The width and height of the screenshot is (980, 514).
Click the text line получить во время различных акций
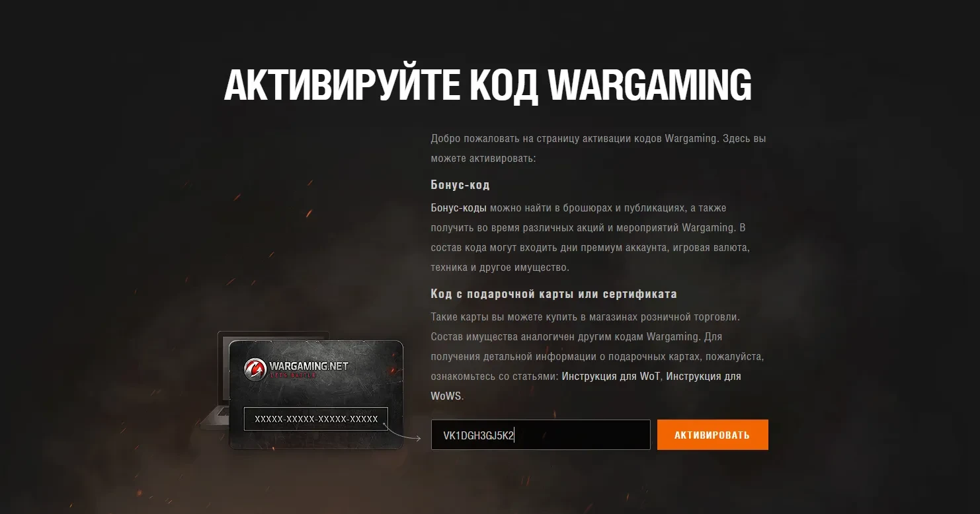(588, 227)
